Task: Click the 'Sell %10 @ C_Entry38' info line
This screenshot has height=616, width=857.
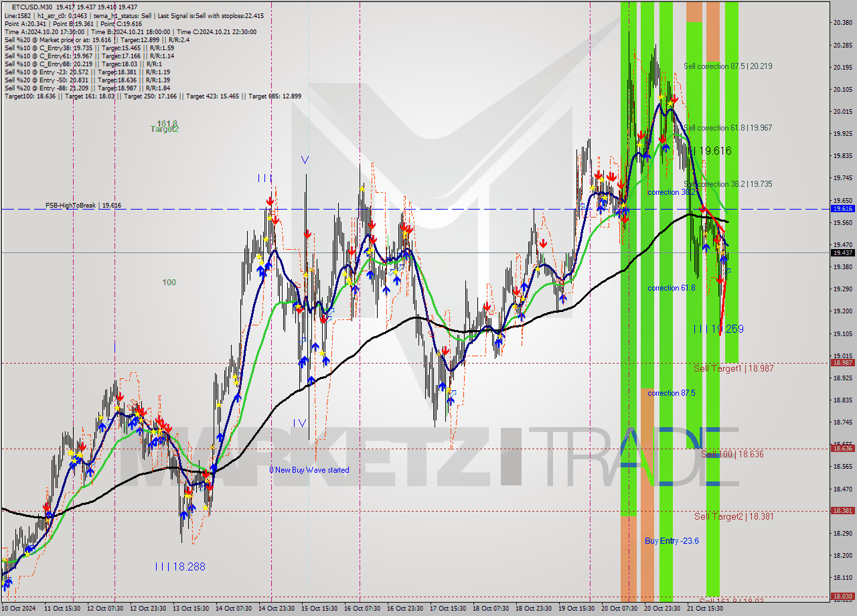Action: pyautogui.click(x=89, y=48)
